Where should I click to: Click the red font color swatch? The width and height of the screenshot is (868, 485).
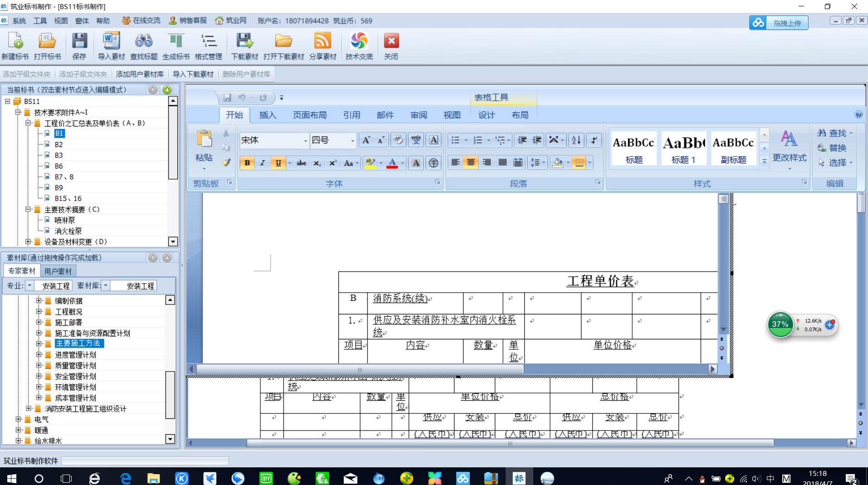coord(392,163)
